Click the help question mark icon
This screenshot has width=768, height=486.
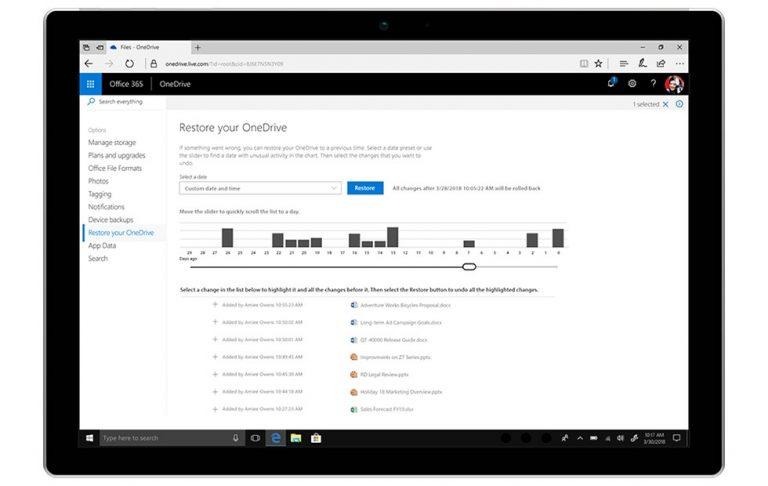[653, 84]
